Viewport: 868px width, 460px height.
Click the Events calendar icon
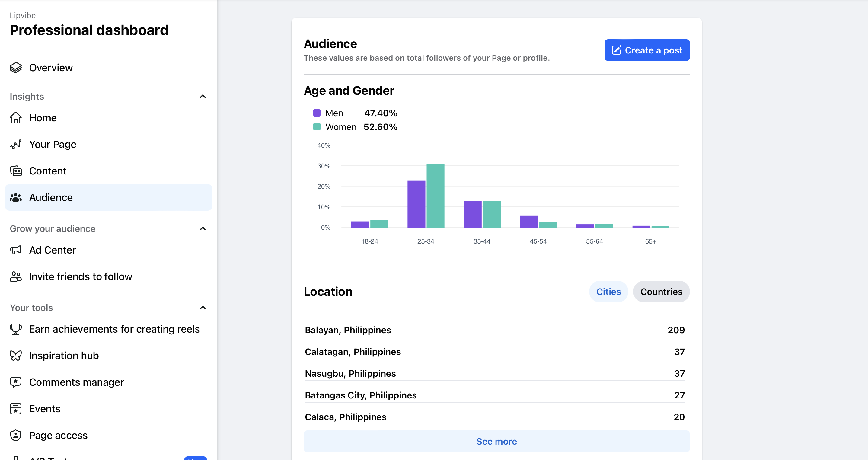pyautogui.click(x=15, y=409)
